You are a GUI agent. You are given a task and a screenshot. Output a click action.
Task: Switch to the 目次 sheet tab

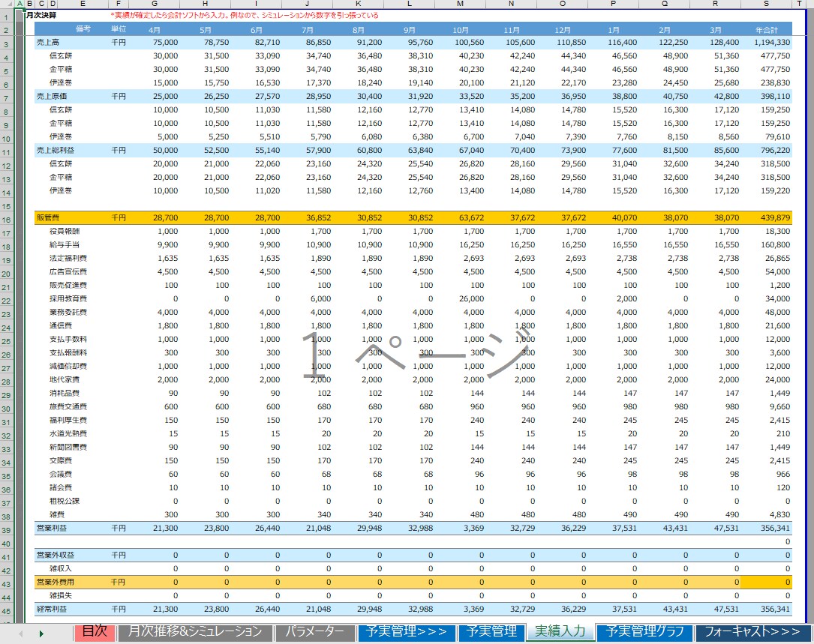tap(95, 631)
